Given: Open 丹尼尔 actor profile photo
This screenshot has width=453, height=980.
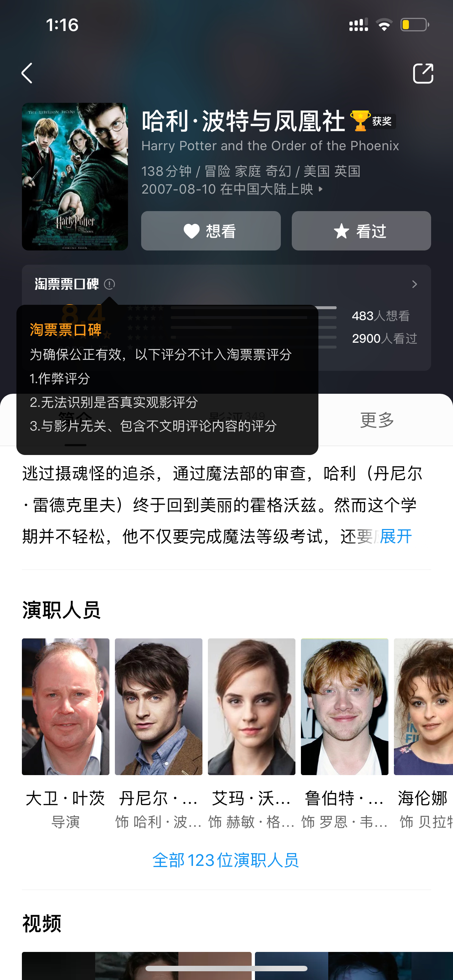Looking at the screenshot, I should [158, 707].
